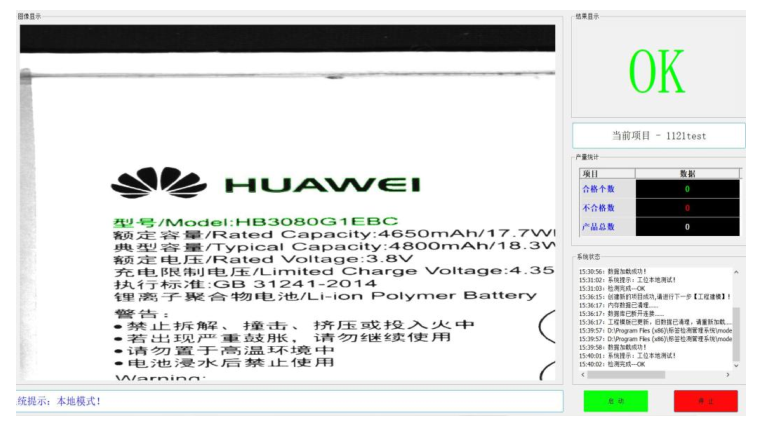Click the log vertical scrollbar thumb
The height and width of the screenshot is (429, 758).
736,334
